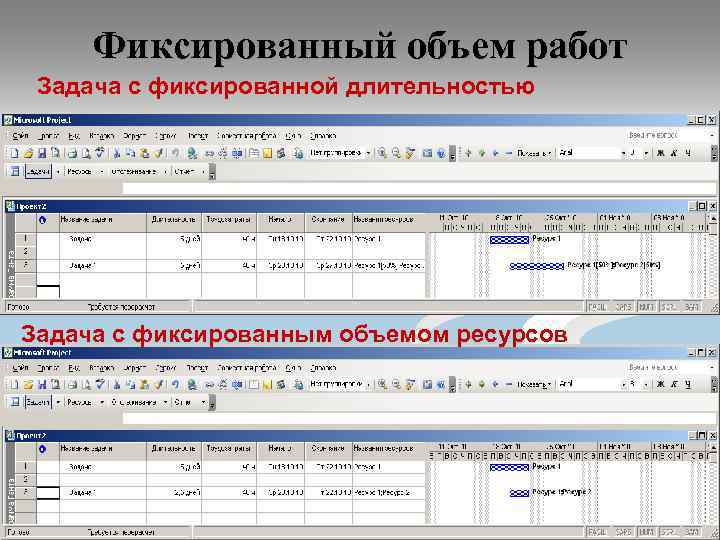Click Undo arrow in upper Project window
720x540 pixels.
click(x=175, y=153)
